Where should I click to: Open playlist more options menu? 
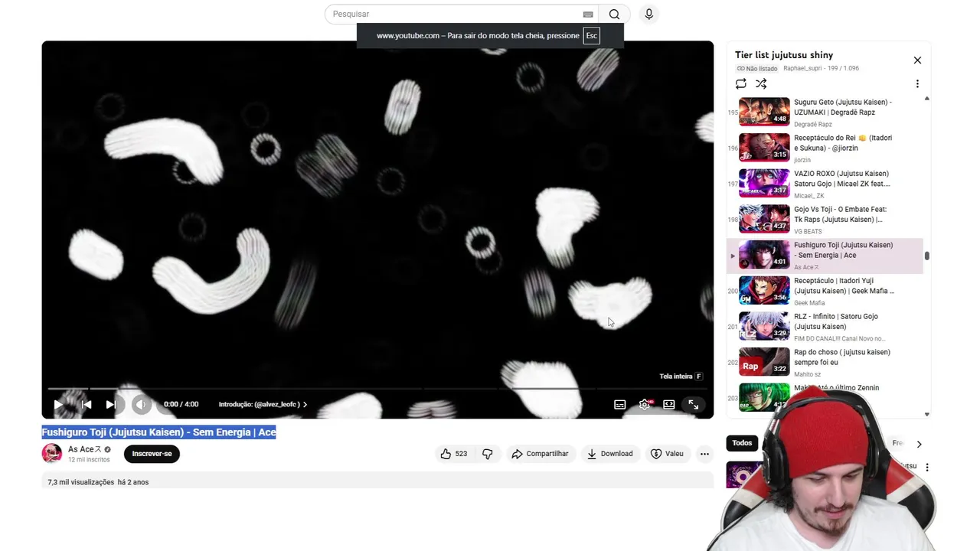(x=917, y=83)
